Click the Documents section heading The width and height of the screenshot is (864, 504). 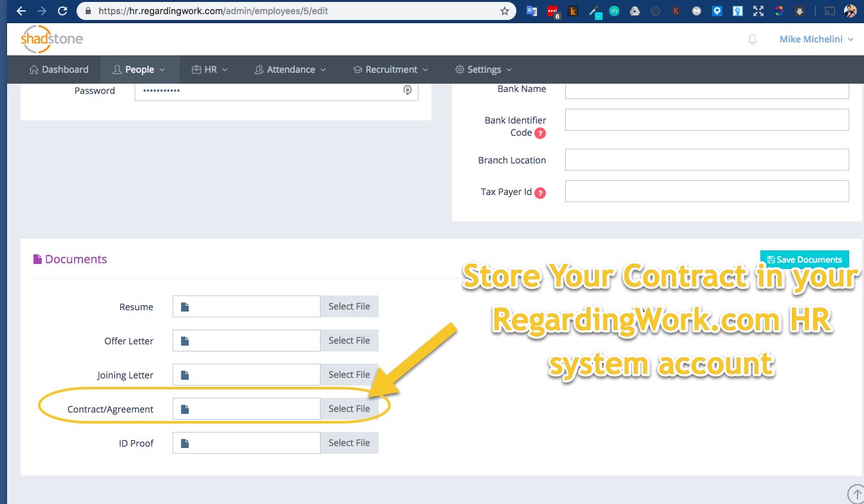70,259
